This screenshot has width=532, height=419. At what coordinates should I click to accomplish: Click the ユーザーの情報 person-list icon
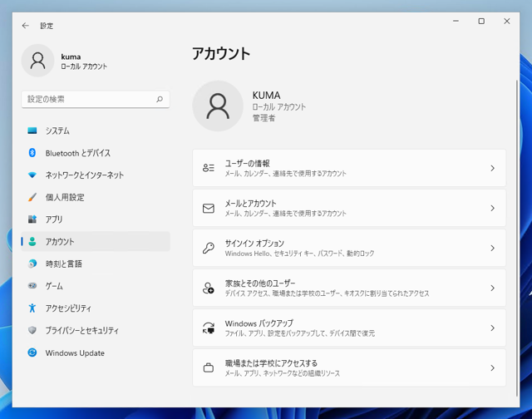[209, 168]
